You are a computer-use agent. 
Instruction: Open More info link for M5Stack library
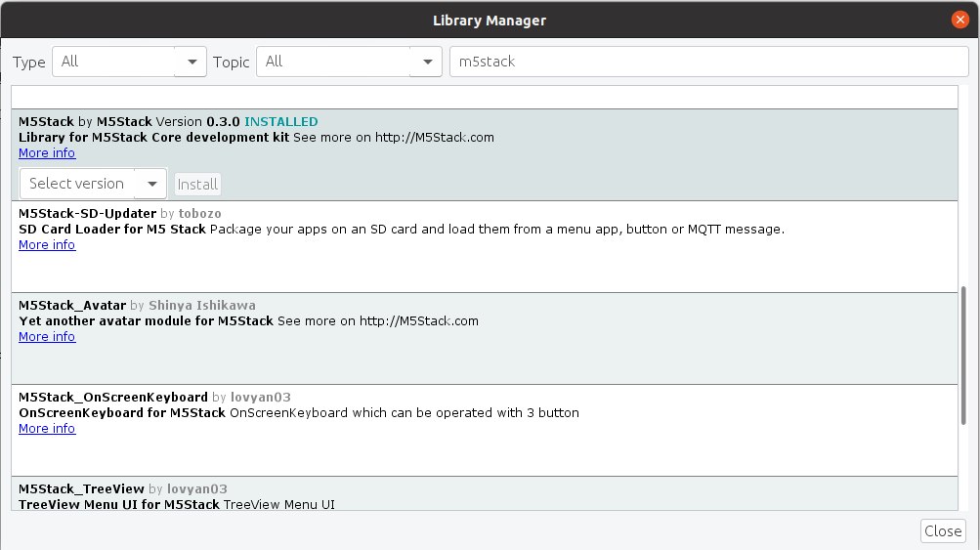(x=47, y=153)
